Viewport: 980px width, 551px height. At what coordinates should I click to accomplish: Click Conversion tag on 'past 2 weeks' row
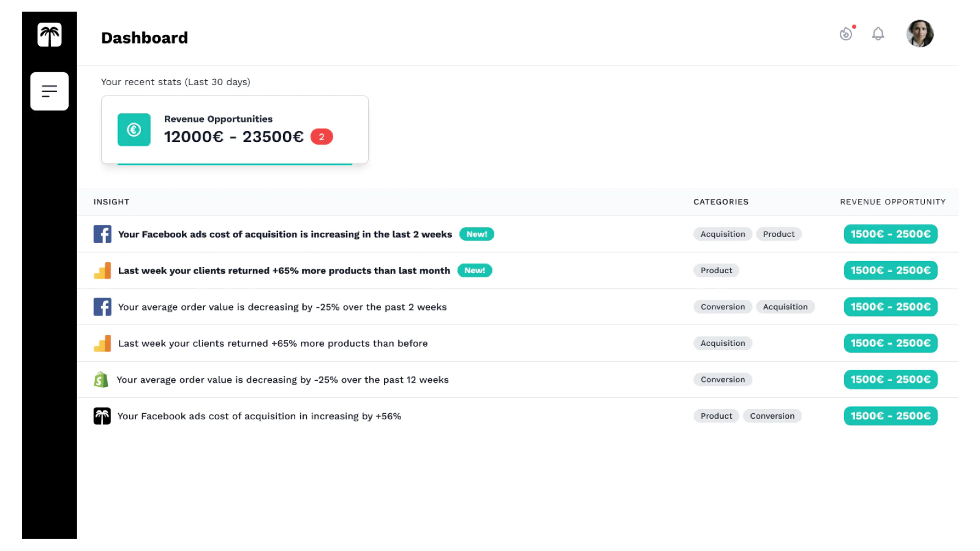click(x=723, y=307)
